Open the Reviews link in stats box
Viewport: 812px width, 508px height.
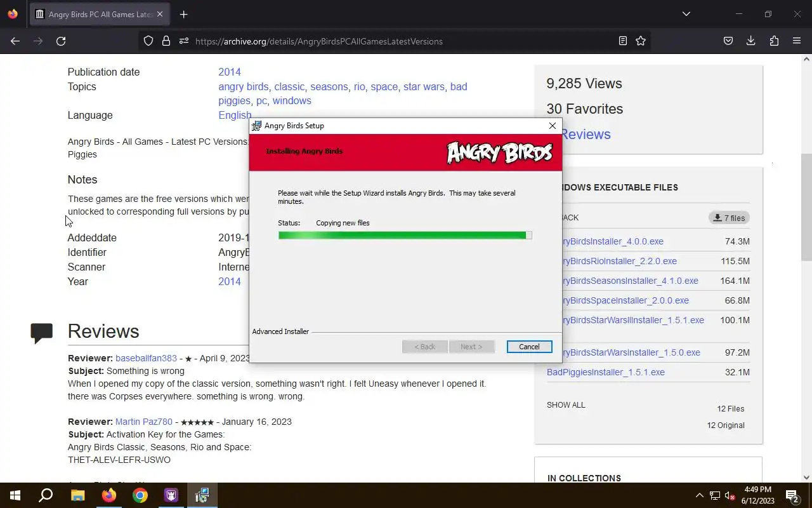(586, 134)
